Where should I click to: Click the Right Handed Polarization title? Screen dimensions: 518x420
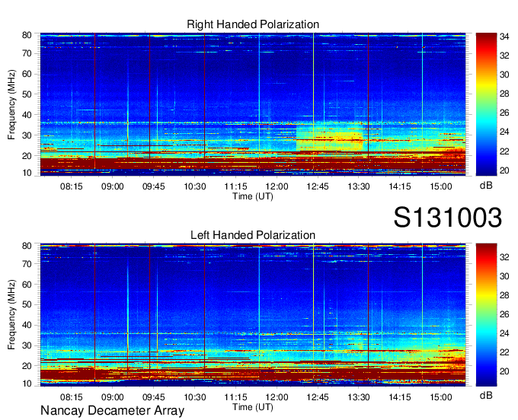pos(253,24)
